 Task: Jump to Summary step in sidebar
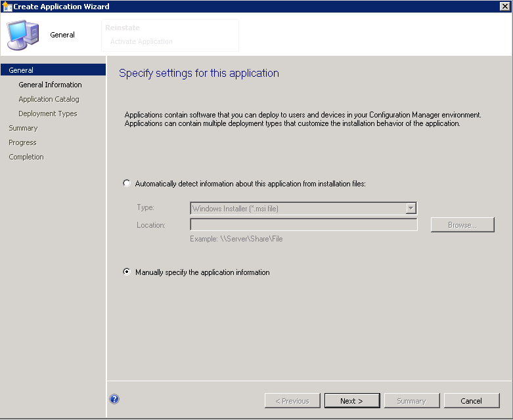point(23,128)
